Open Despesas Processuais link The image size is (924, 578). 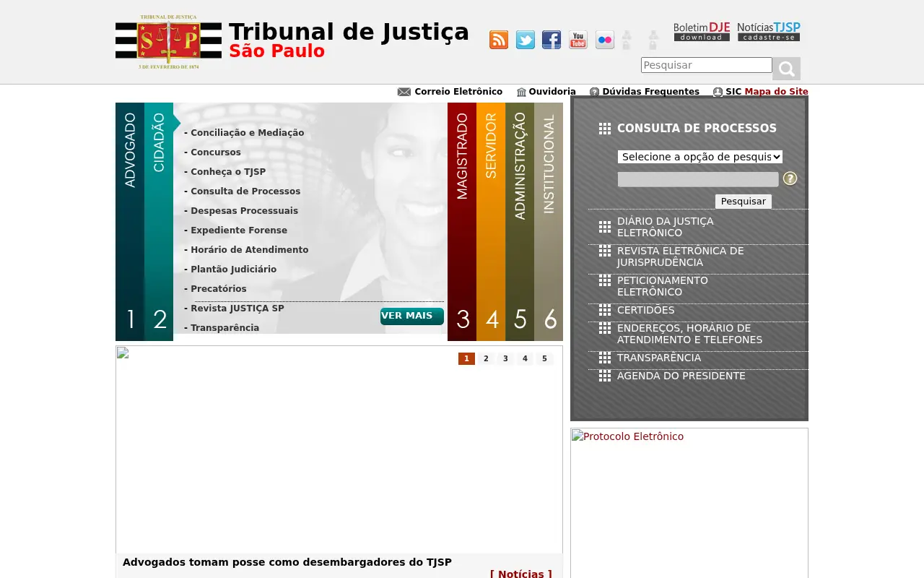pos(244,211)
